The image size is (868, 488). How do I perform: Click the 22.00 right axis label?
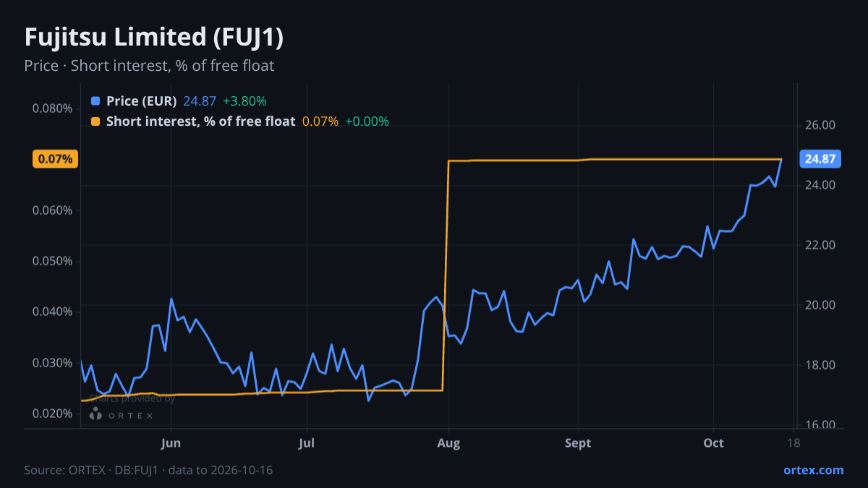820,245
